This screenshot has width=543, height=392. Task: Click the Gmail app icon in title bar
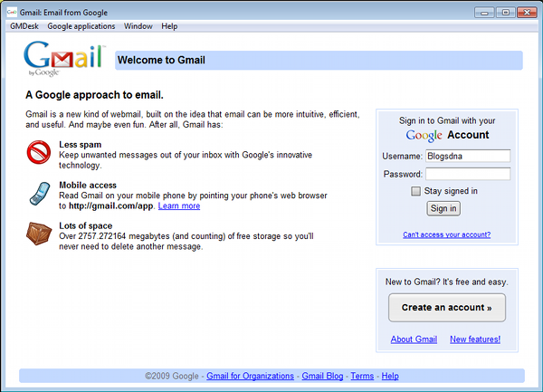(12, 13)
